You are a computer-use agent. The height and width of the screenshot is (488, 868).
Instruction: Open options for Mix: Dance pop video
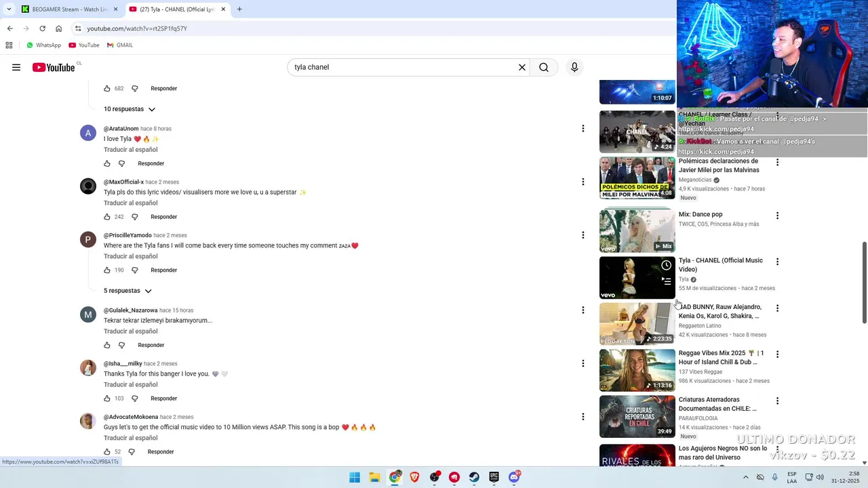(x=777, y=216)
